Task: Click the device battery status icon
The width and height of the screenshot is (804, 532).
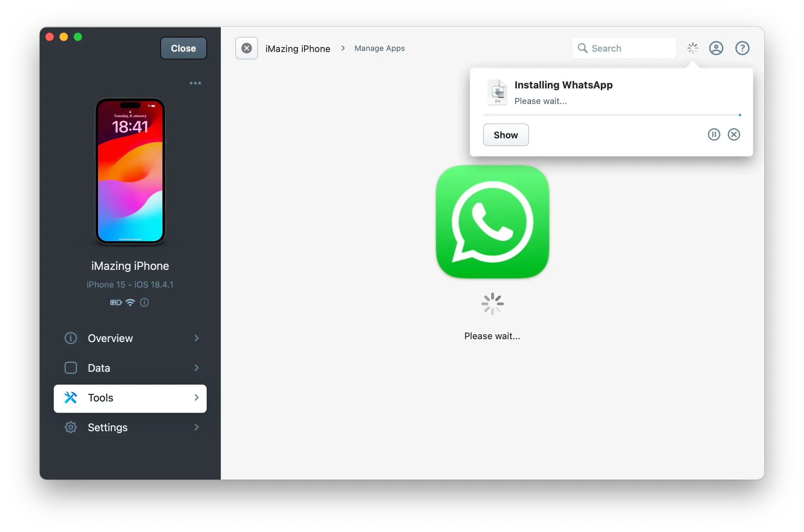Action: (x=115, y=302)
